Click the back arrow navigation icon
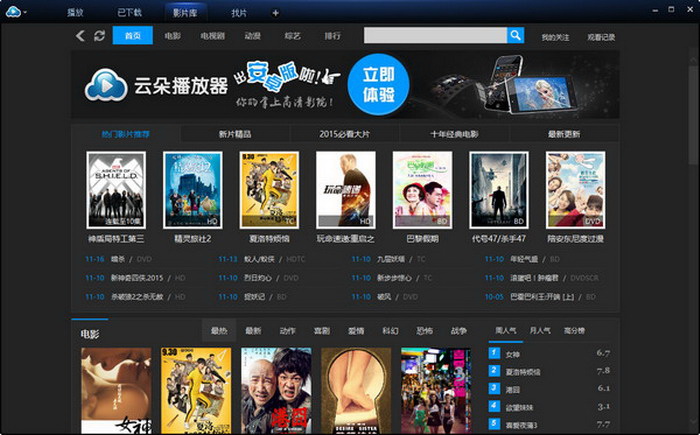700x435 pixels. point(81,36)
